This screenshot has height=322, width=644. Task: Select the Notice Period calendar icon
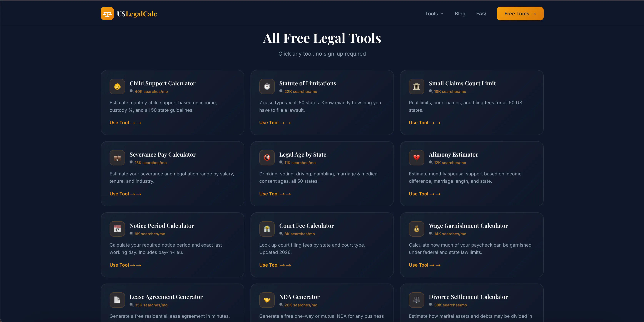click(117, 229)
